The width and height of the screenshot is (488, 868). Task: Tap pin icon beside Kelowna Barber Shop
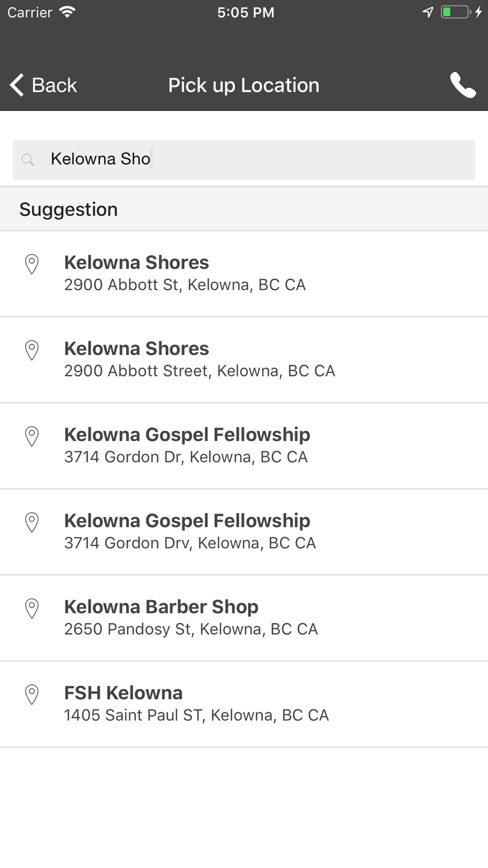click(x=32, y=608)
